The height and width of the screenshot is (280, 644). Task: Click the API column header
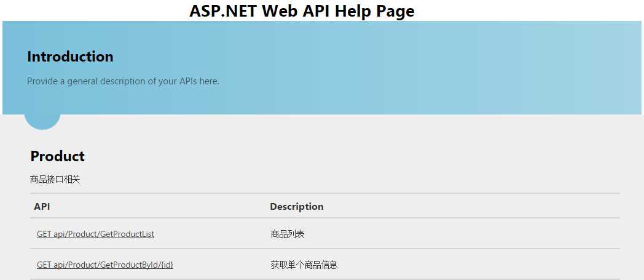(42, 207)
